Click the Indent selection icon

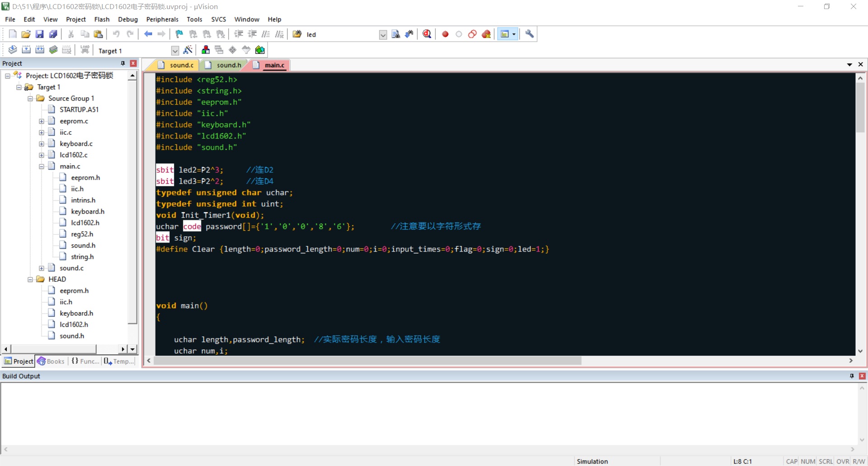tap(239, 34)
